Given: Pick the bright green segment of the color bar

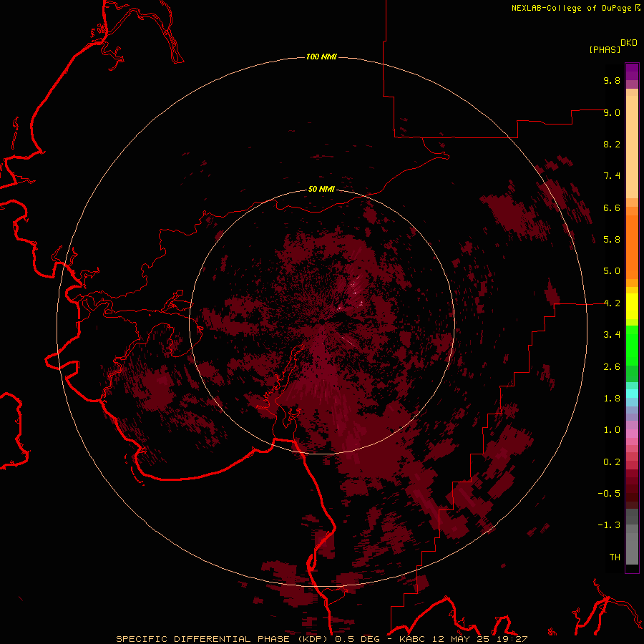Looking at the screenshot, I should tap(632, 346).
